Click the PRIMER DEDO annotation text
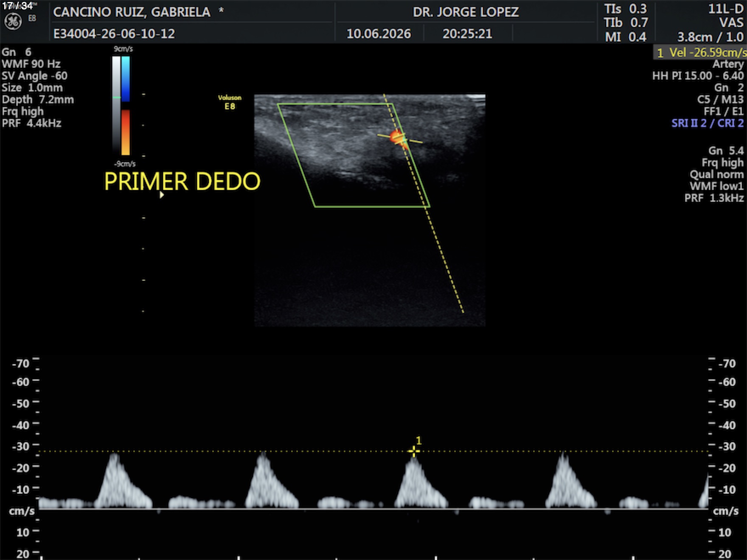 [x=182, y=182]
